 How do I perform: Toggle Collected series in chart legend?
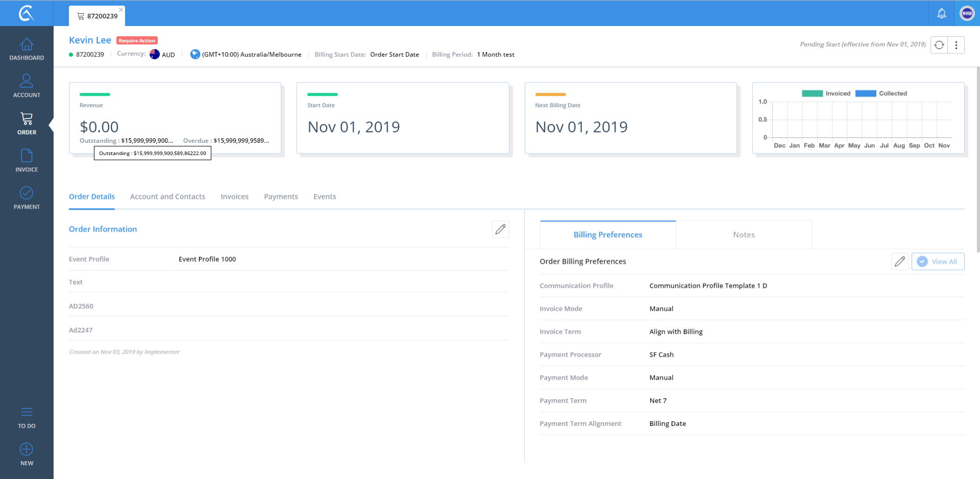coord(880,93)
